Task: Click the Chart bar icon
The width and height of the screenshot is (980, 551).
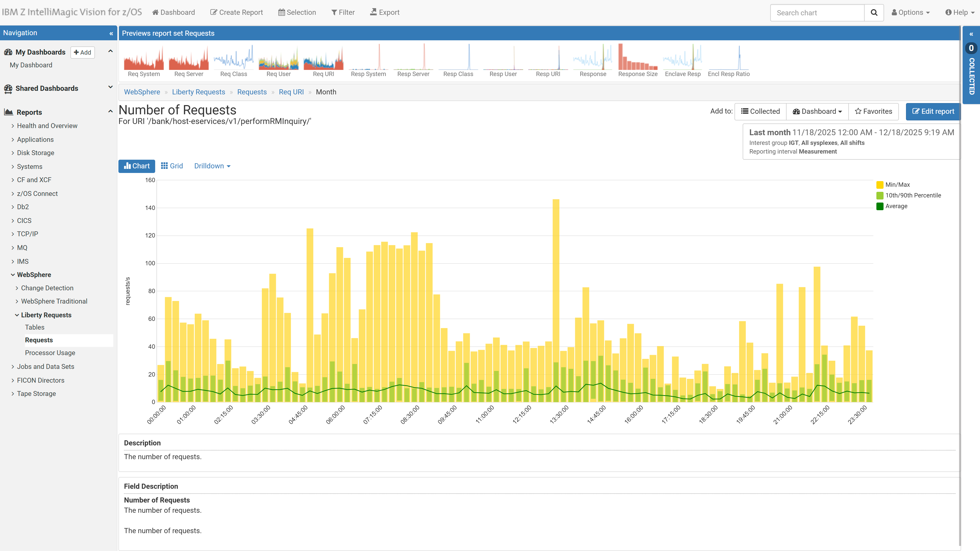Action: tap(127, 166)
